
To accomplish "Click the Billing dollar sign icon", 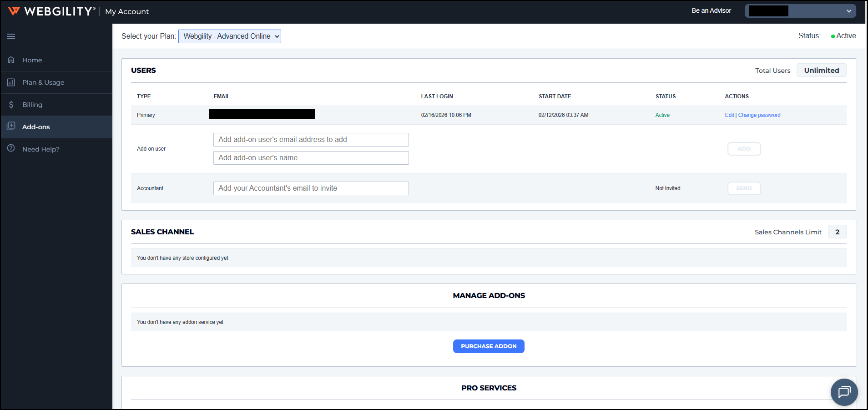I will point(11,105).
